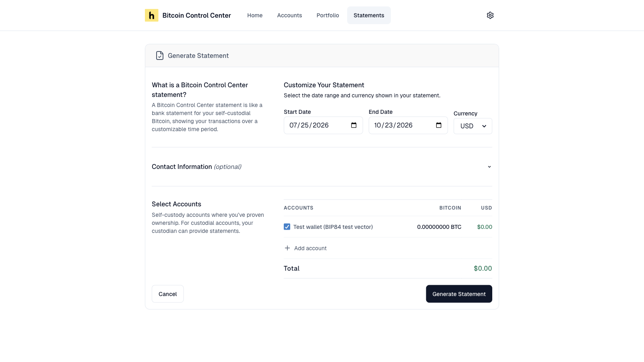644x362 pixels.
Task: Click the ACCOUNTS column header
Action: click(298, 208)
